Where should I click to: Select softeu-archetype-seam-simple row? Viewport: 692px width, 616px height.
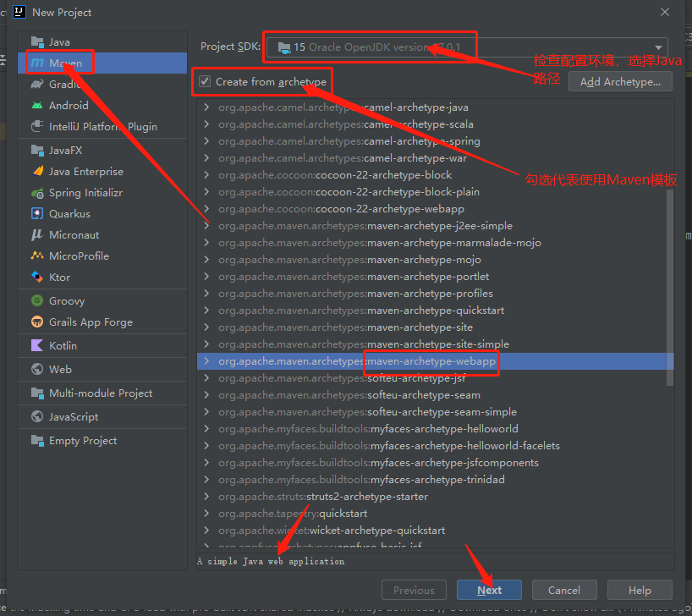435,411
